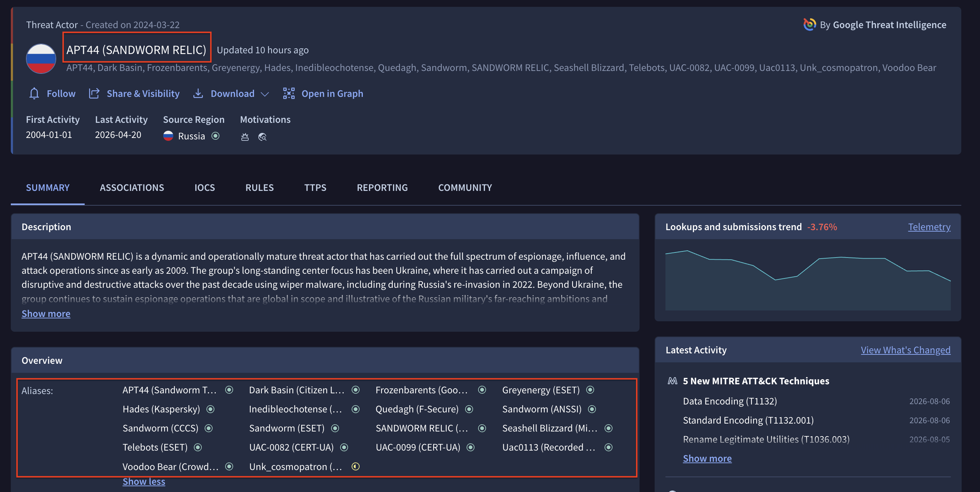Click the Follow bell icon

(x=34, y=94)
